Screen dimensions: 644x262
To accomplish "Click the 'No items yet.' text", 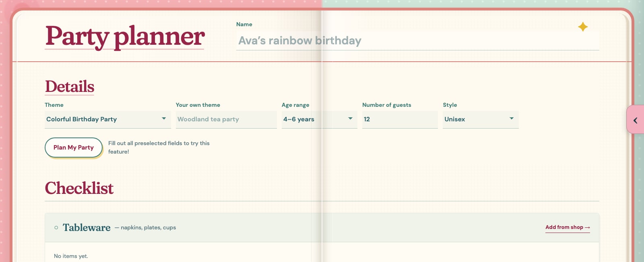I will click(71, 256).
